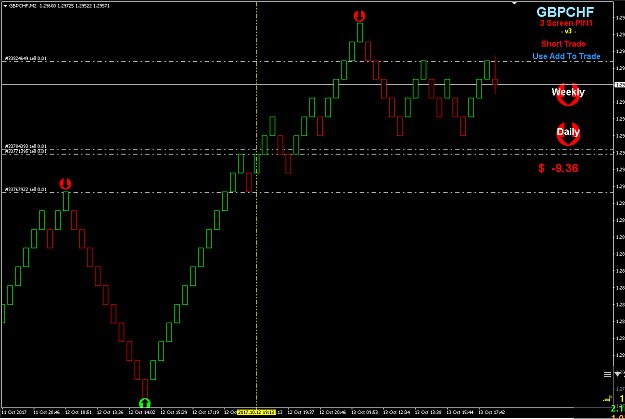Click the '$ -9.36' profit value
The height and width of the screenshot is (419, 625).
(558, 168)
